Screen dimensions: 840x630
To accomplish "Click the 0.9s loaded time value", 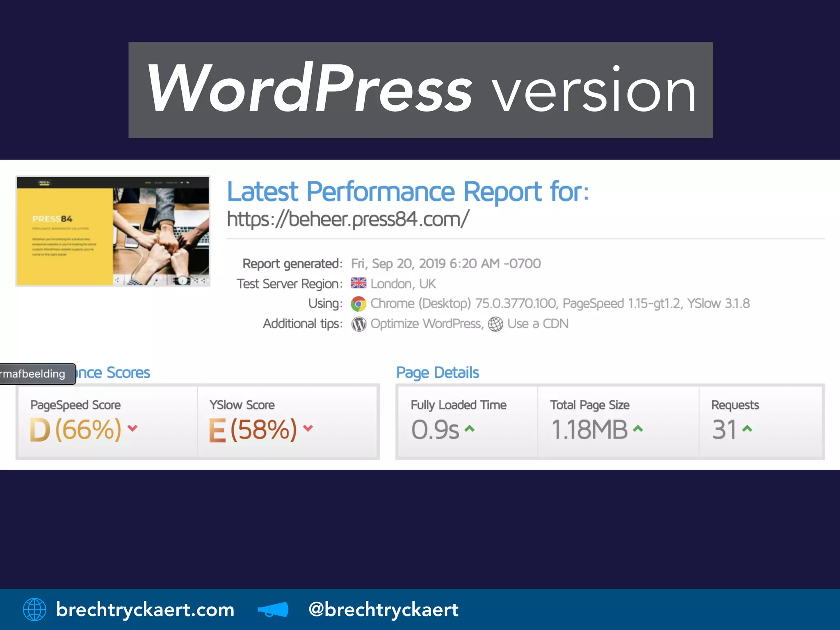I will click(435, 429).
